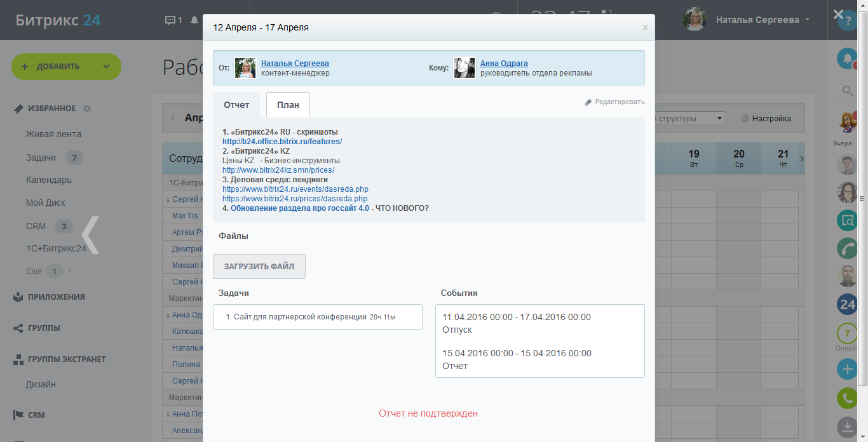Click Анна Одрага's photo in report header

[x=465, y=68]
